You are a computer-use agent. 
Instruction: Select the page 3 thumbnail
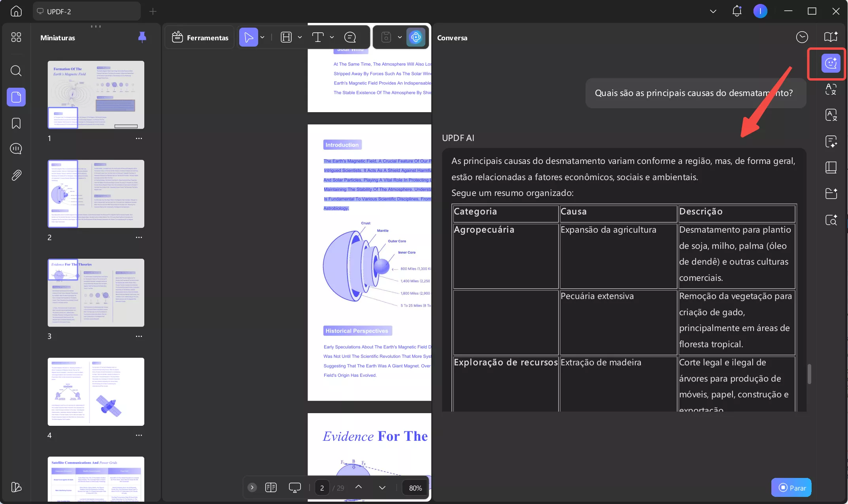(96, 293)
